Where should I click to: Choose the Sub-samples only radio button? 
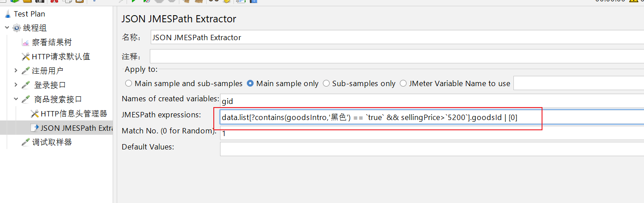pyautogui.click(x=326, y=83)
